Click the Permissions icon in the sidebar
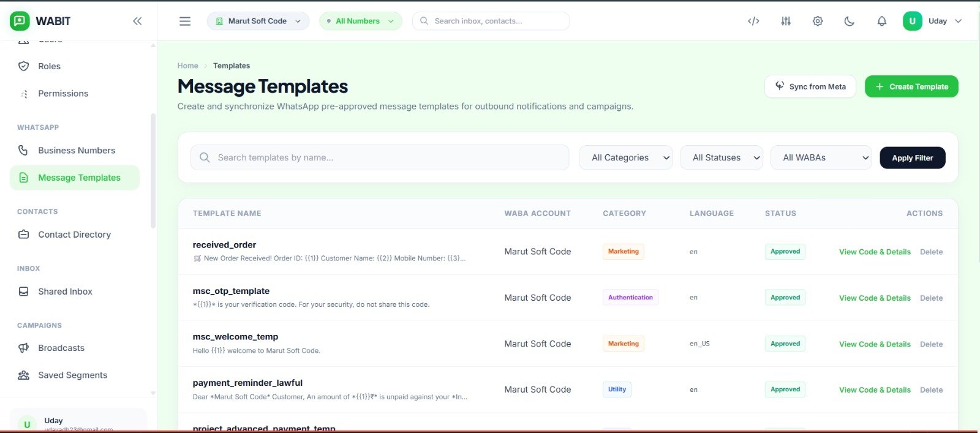The width and height of the screenshot is (980, 433). point(24,94)
